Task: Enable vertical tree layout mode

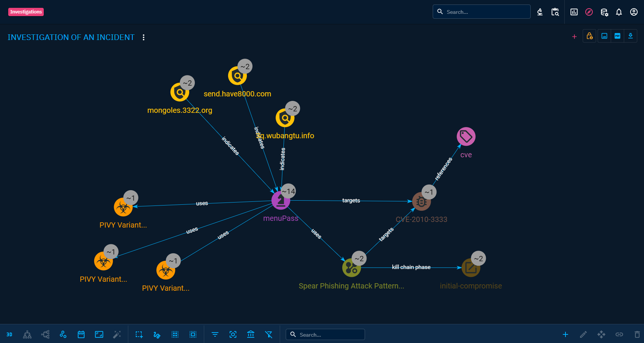Action: (27, 334)
